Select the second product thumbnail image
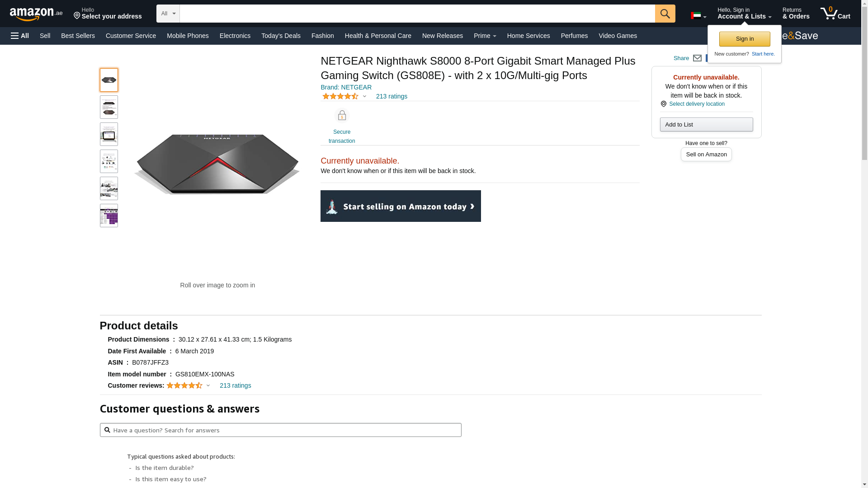868x488 pixels. [x=109, y=107]
